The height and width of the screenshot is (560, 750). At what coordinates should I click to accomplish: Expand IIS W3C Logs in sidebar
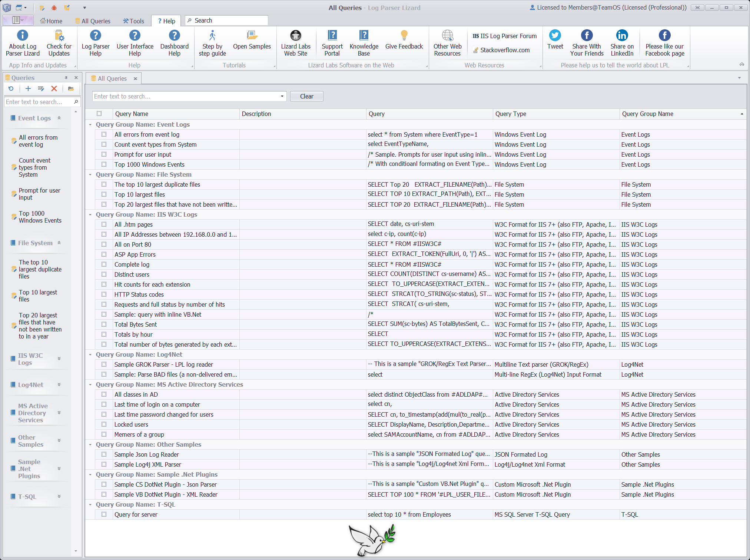point(59,359)
